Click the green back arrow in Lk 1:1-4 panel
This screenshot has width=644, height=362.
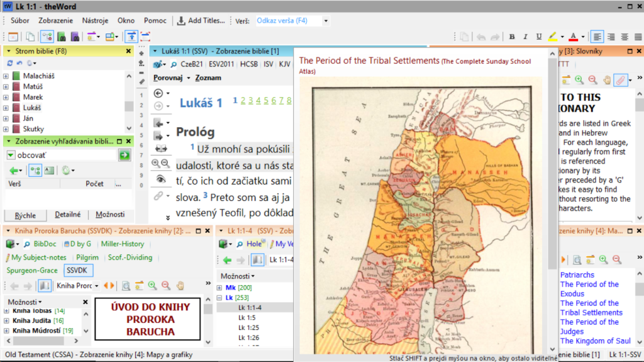[227, 260]
